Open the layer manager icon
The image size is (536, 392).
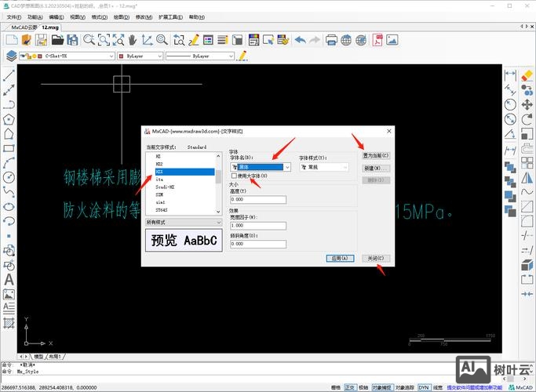point(11,56)
